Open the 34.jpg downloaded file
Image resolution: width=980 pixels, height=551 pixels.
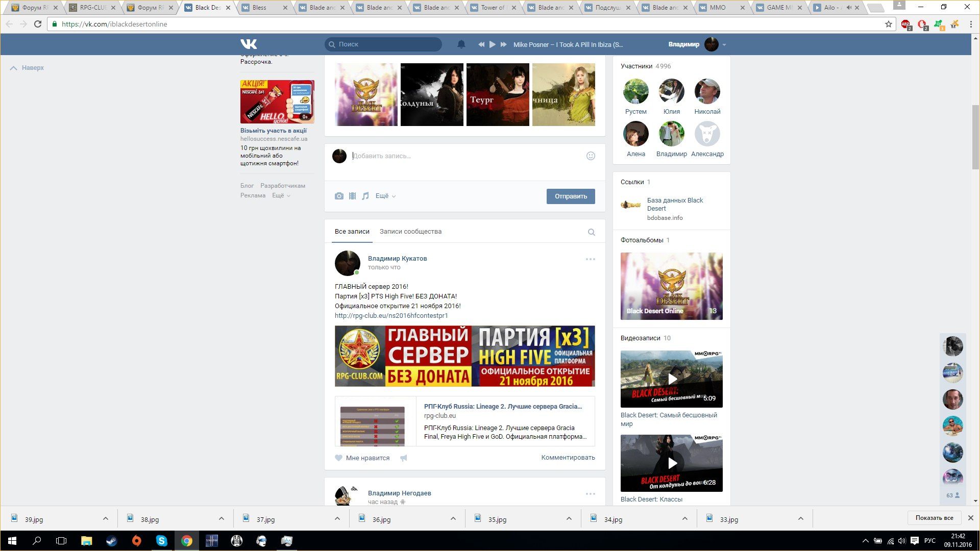[613, 519]
